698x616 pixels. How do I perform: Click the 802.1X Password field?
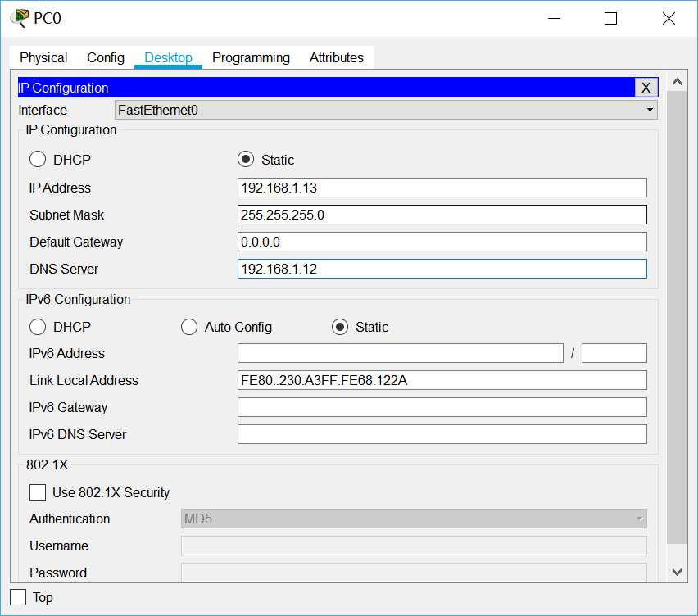click(x=414, y=573)
